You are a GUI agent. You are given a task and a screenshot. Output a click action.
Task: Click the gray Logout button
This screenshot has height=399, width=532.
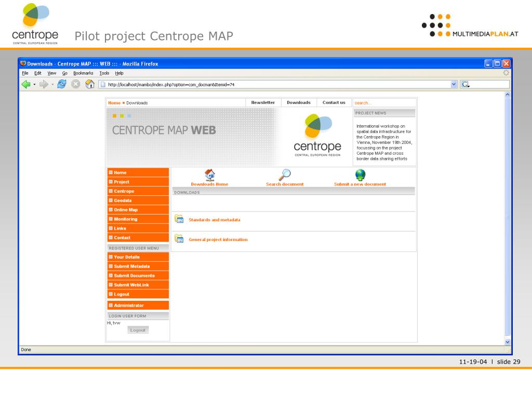click(x=138, y=330)
